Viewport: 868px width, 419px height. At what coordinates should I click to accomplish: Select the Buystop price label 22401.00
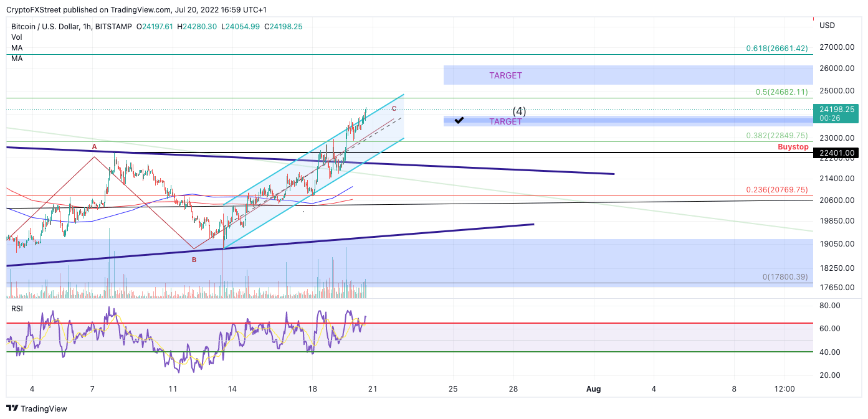tap(836, 153)
